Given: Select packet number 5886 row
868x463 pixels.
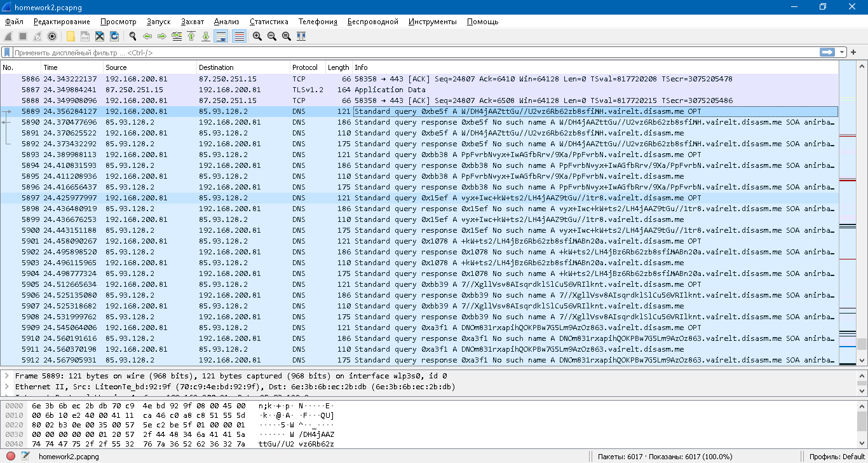Looking at the screenshot, I should (419, 79).
